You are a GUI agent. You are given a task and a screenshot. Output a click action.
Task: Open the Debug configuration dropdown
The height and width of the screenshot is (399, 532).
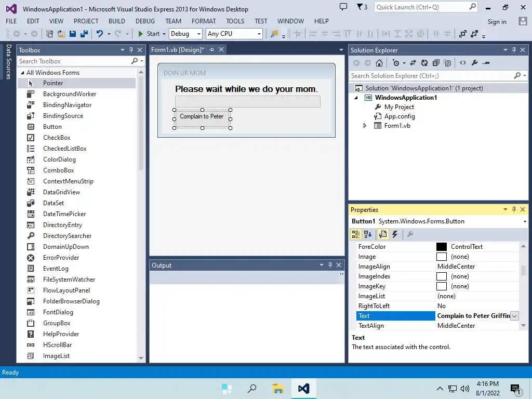(x=199, y=34)
